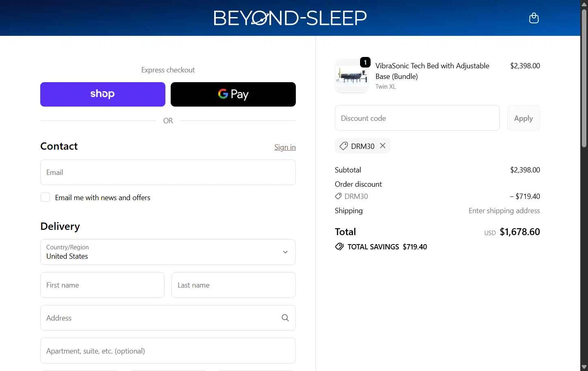
Task: Click the Total Savings tag icon
Action: (339, 247)
